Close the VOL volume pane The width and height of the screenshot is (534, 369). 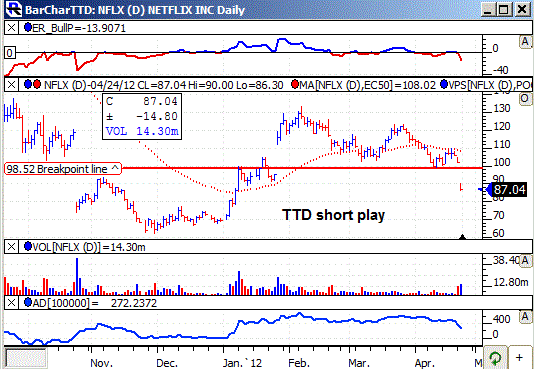tap(11, 247)
